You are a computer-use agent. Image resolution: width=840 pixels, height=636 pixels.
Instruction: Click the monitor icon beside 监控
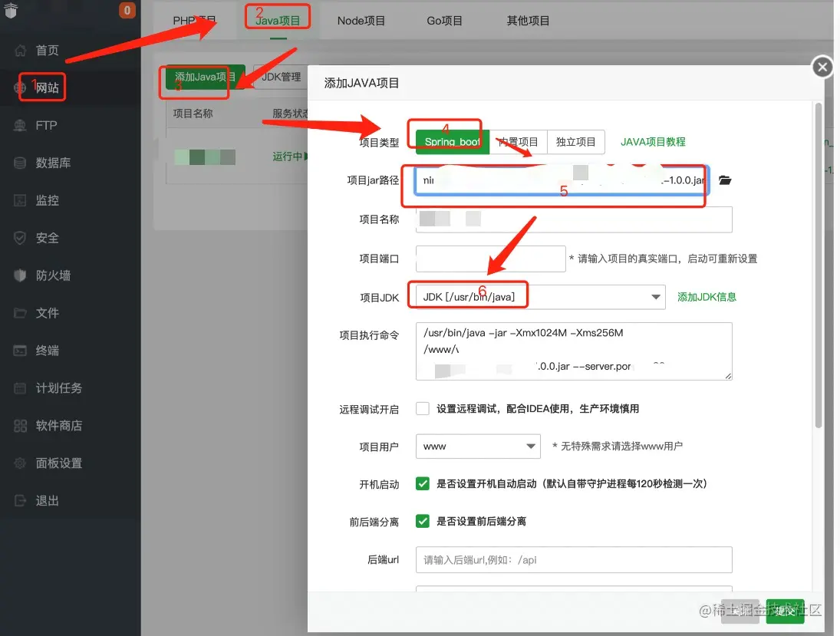21,200
